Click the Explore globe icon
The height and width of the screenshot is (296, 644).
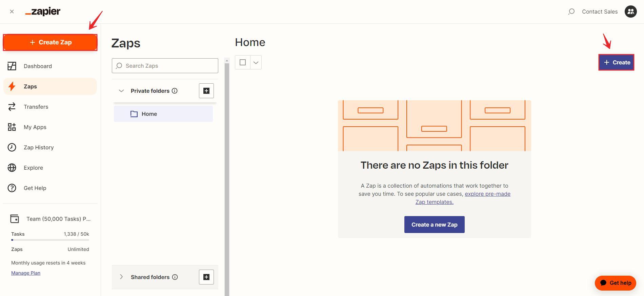(12, 168)
